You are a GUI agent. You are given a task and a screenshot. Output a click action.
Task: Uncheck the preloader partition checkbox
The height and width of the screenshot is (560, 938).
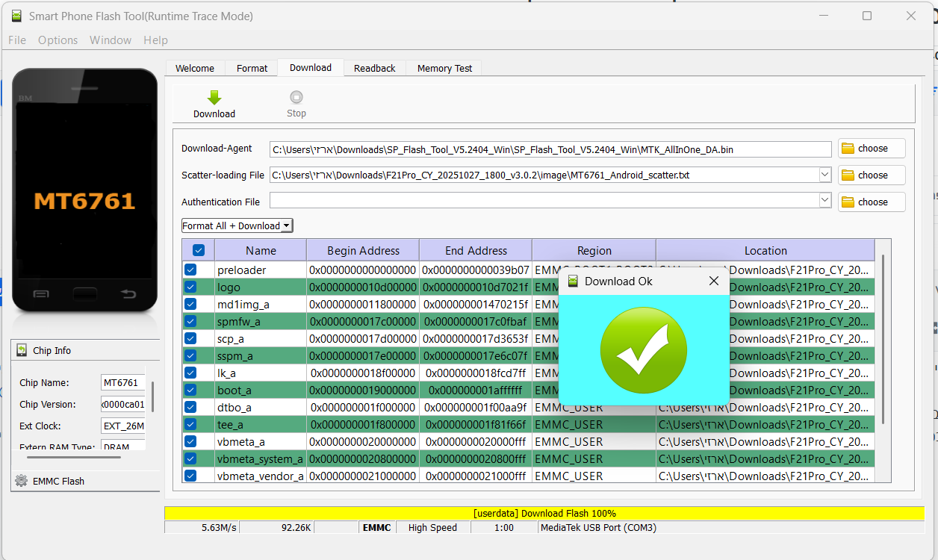(190, 270)
